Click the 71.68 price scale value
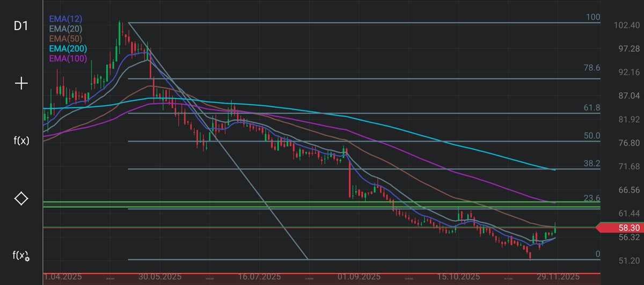Viewport: 644px width, 285px height. [628, 166]
